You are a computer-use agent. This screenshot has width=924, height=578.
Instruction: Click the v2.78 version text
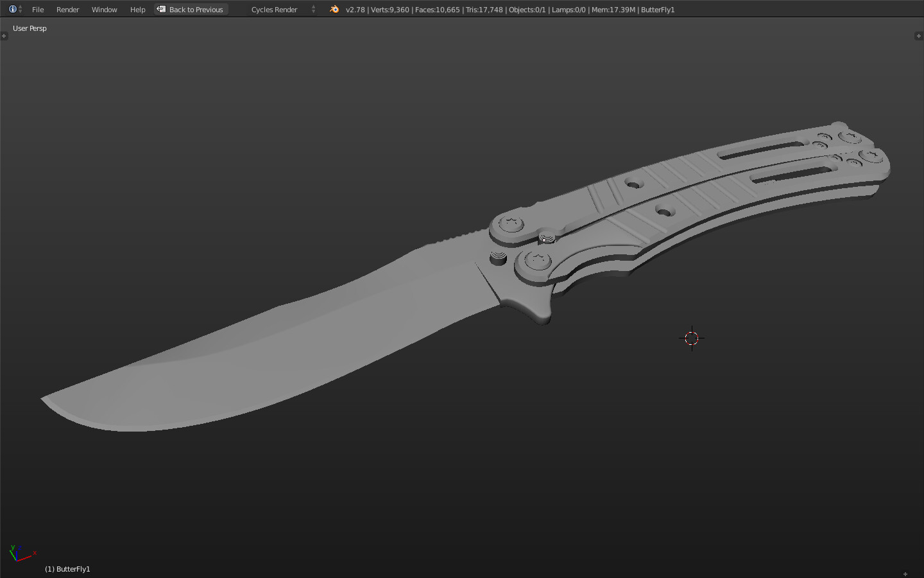[355, 10]
